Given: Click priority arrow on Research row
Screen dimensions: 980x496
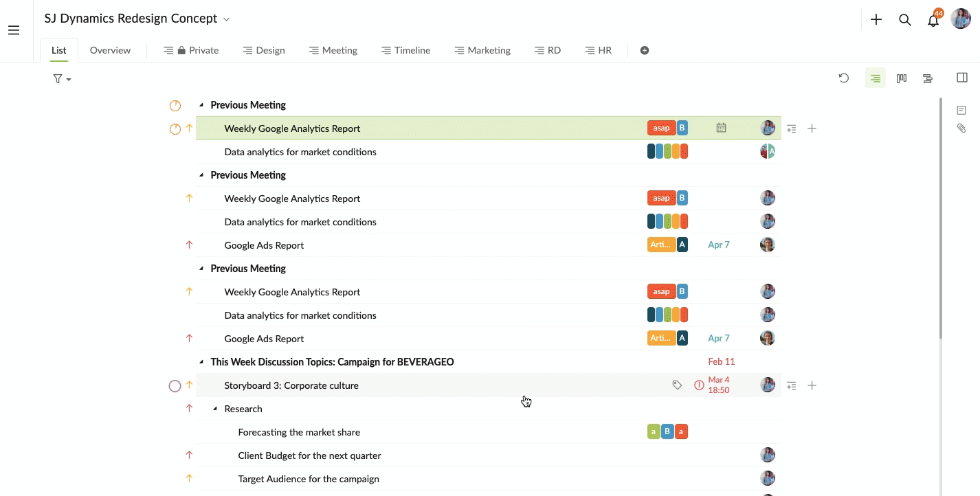Looking at the screenshot, I should (x=190, y=408).
